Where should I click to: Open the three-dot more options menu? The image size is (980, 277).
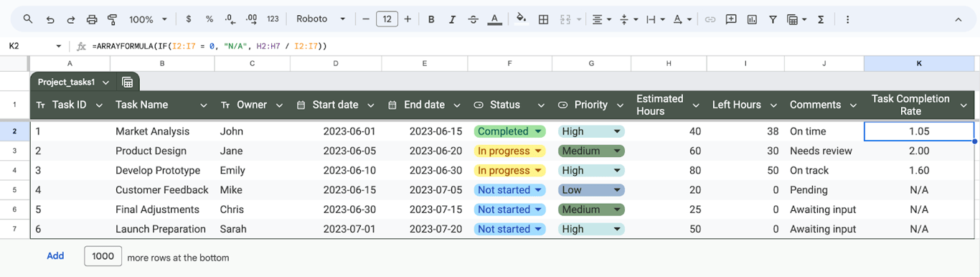(847, 19)
